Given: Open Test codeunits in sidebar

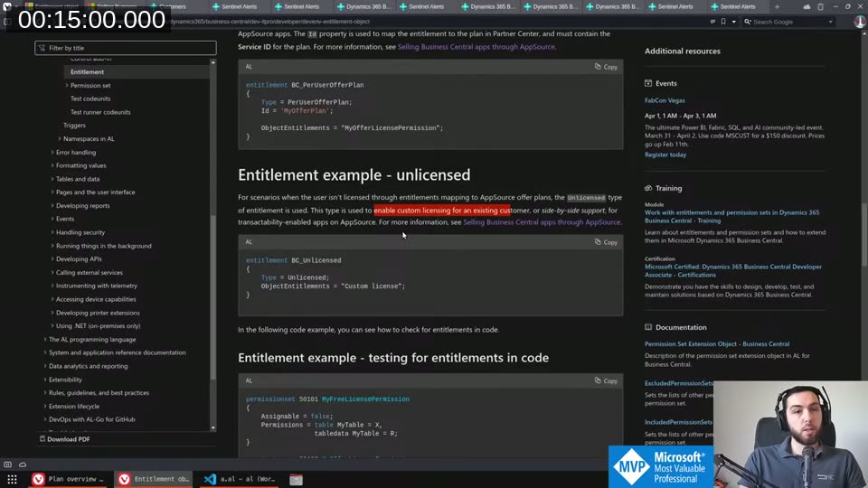Looking at the screenshot, I should pos(90,99).
